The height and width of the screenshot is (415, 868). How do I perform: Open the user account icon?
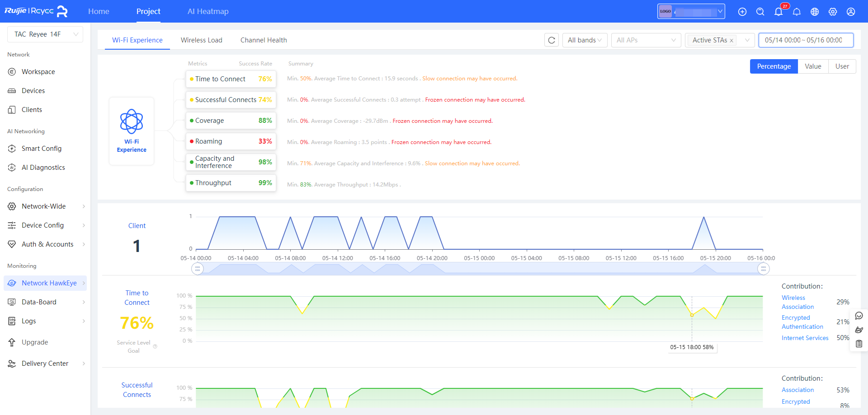(x=851, y=12)
